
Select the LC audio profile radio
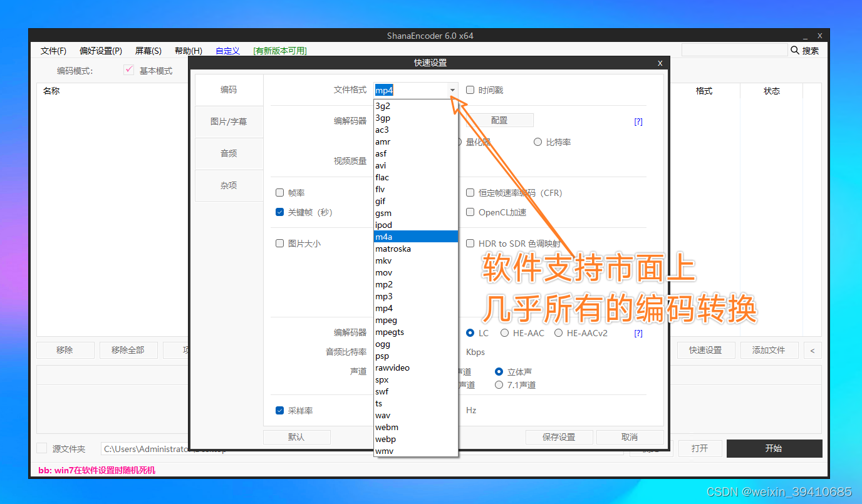(x=470, y=333)
